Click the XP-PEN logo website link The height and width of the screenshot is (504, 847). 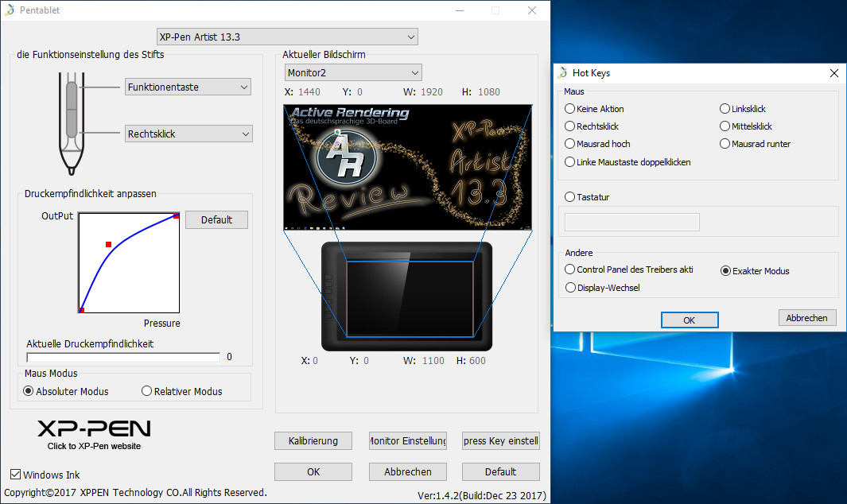pyautogui.click(x=94, y=434)
